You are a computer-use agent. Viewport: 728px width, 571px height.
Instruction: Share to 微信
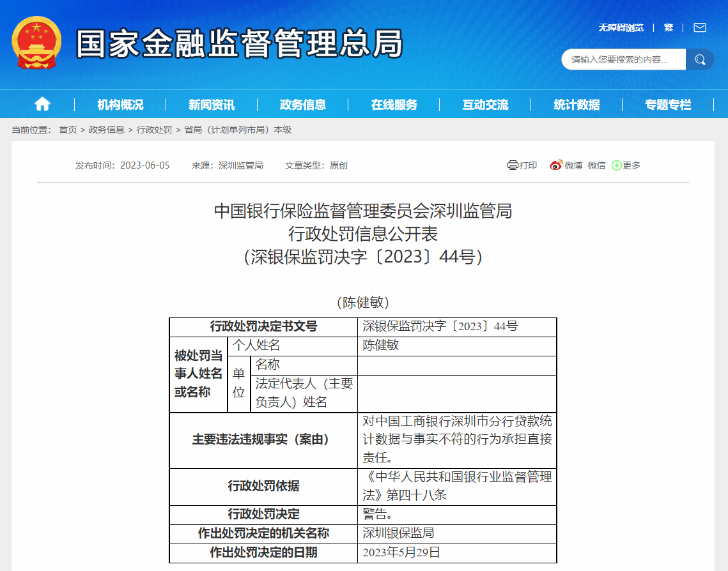coord(596,165)
